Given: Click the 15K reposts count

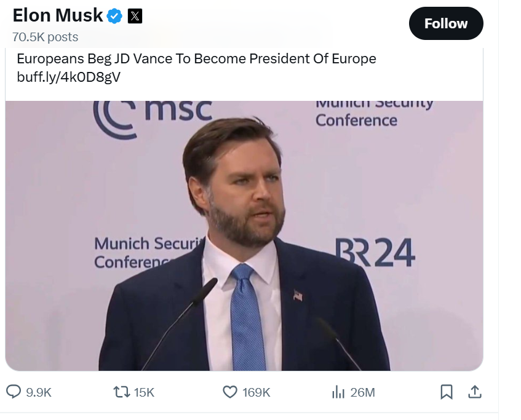Looking at the screenshot, I should [x=144, y=392].
